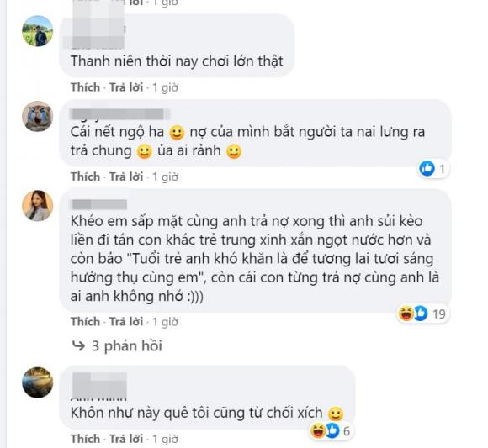Image resolution: width=488 pixels, height=448 pixels.
Task: Click the like reaction icon showing 1
Action: (x=427, y=169)
